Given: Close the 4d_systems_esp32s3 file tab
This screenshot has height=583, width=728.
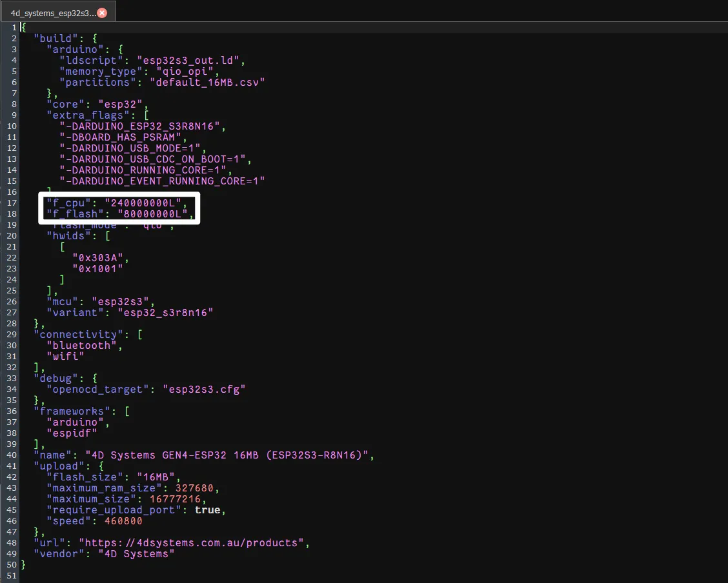Looking at the screenshot, I should 102,13.
